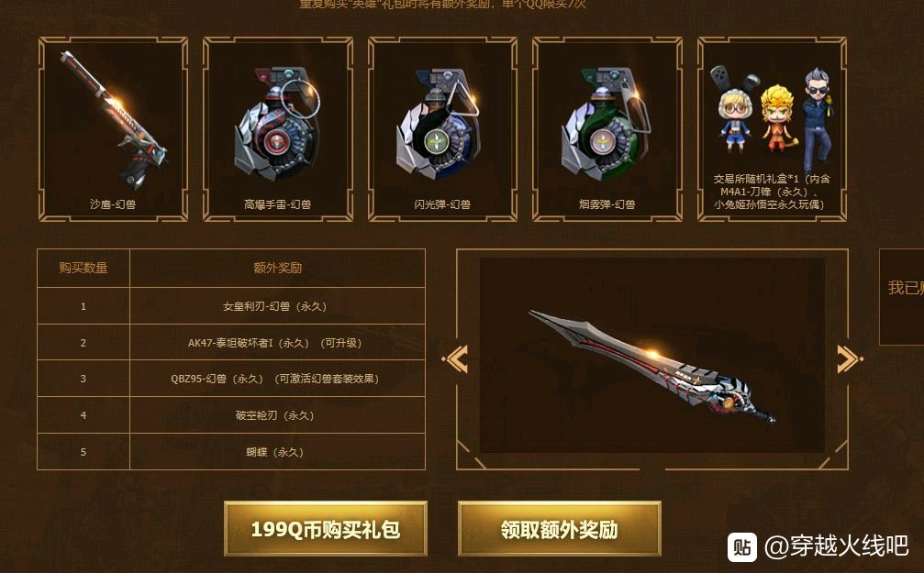
Task: Open the partially visible 我已 panel
Action: click(902, 297)
